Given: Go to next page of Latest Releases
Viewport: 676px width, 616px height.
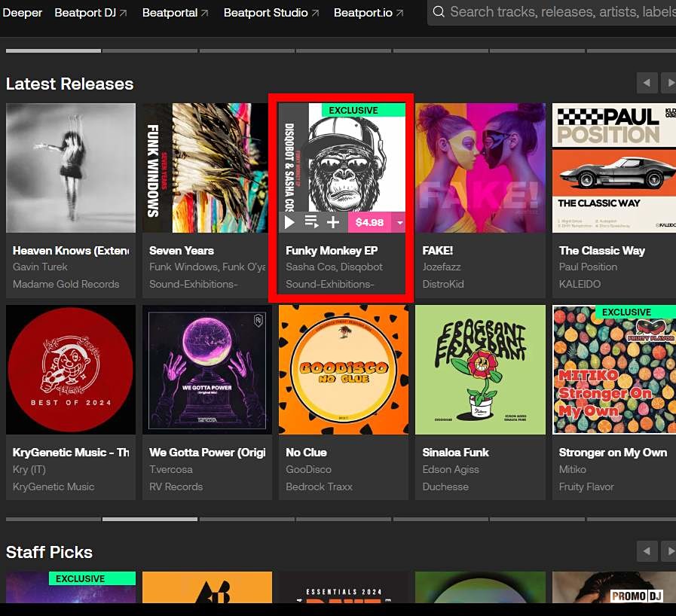Looking at the screenshot, I should click(x=668, y=83).
